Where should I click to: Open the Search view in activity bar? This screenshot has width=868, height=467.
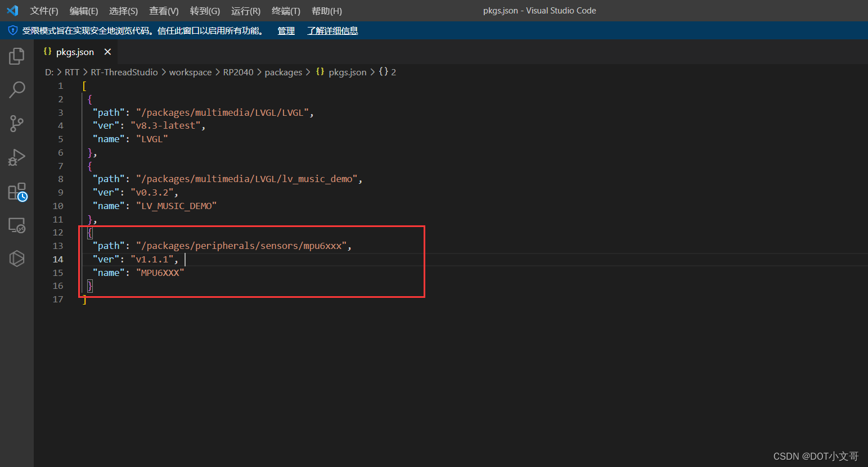[x=17, y=90]
